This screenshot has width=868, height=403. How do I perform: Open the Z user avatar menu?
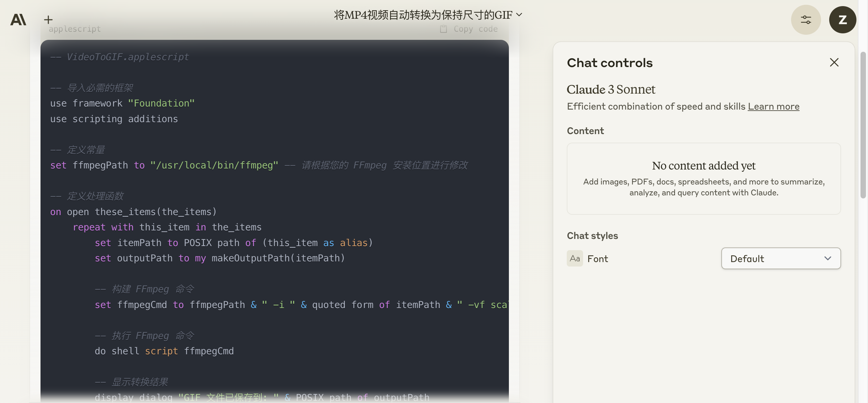point(842,20)
